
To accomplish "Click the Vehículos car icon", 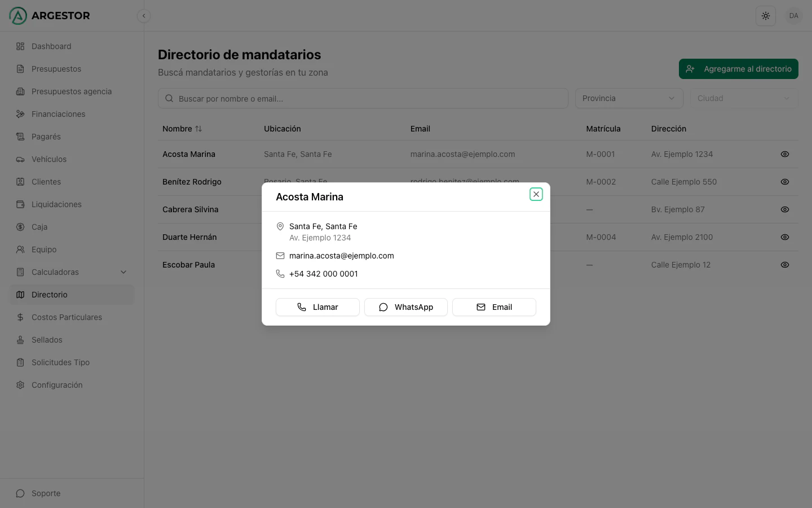I will tap(20, 159).
